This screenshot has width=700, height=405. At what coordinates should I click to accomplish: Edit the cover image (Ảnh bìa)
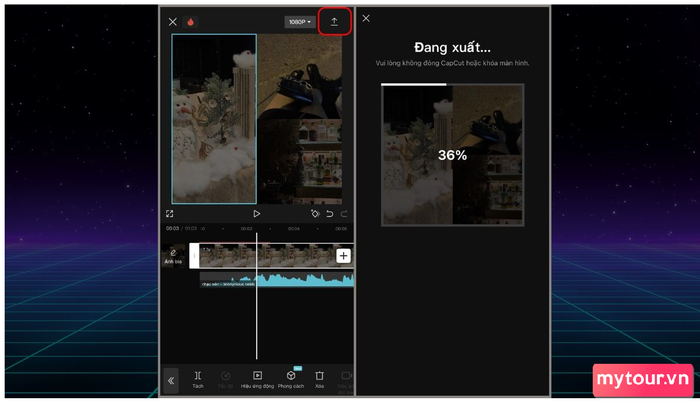point(174,256)
